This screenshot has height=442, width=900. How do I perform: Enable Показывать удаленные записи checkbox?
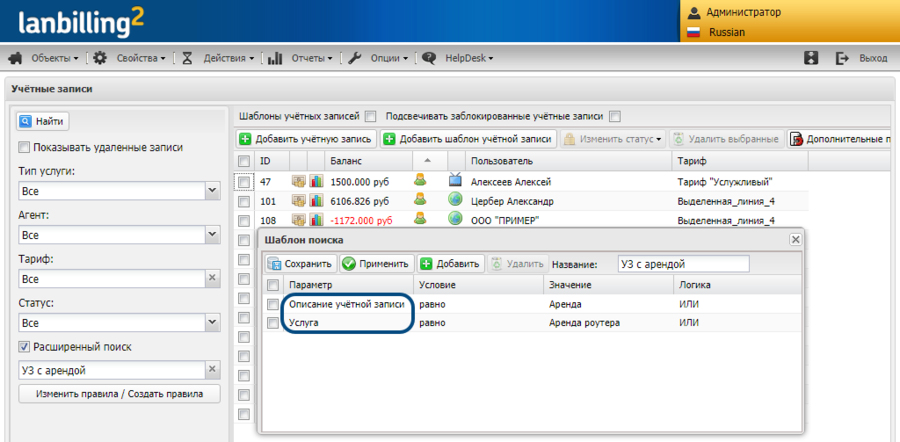[x=25, y=148]
